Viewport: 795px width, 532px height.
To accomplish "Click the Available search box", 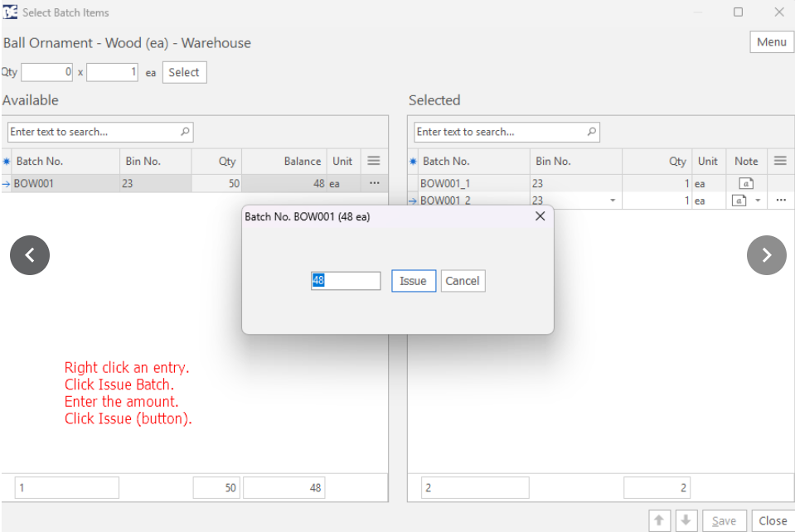I will (x=100, y=132).
